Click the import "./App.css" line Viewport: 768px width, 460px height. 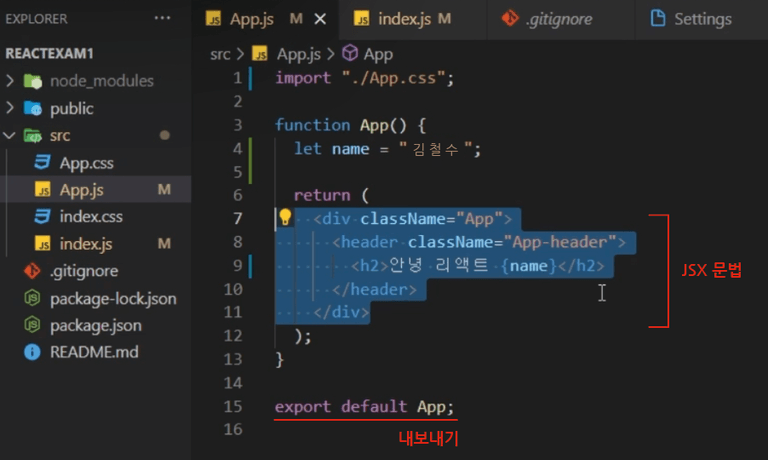point(365,78)
